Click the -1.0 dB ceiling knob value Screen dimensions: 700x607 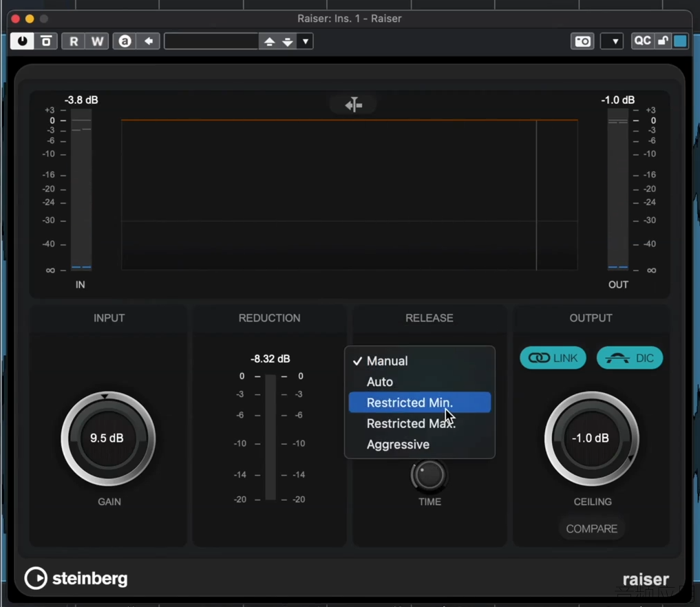590,438
